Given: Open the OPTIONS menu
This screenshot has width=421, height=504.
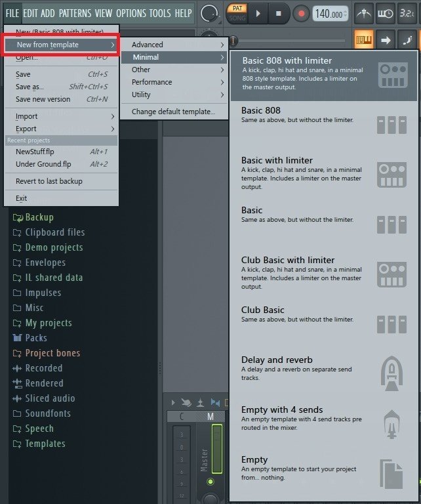Looking at the screenshot, I should pos(131,13).
